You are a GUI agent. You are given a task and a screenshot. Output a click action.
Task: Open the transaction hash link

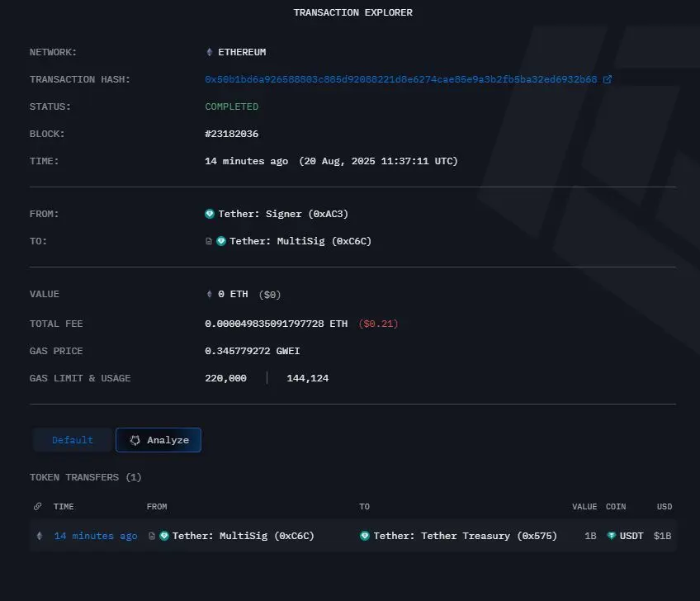pos(401,79)
